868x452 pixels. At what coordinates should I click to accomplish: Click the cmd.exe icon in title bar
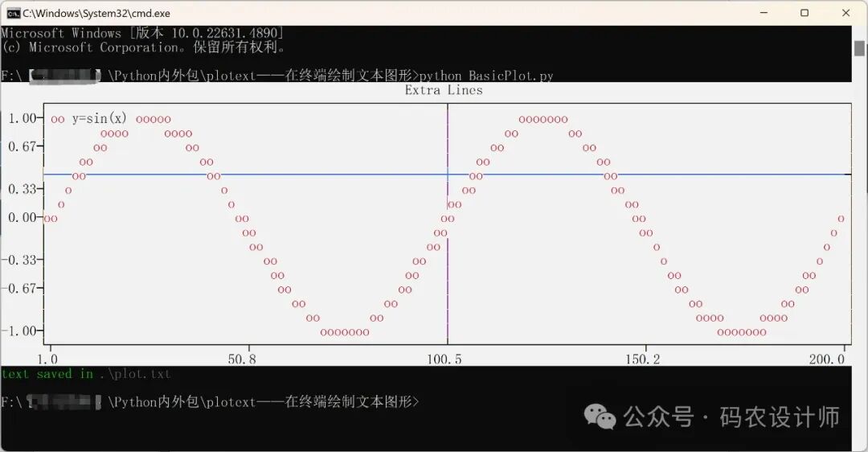point(14,13)
